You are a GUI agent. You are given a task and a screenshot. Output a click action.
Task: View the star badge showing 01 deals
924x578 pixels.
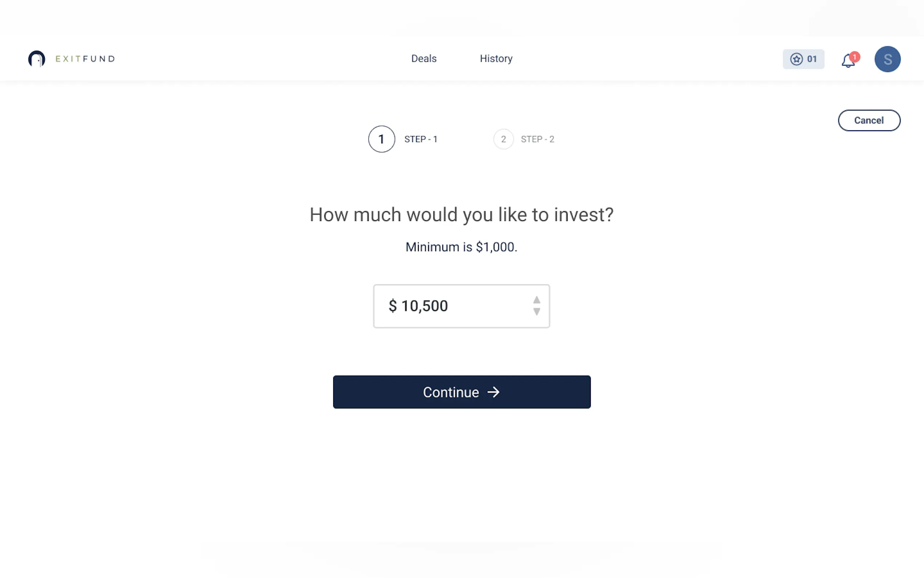coord(804,59)
